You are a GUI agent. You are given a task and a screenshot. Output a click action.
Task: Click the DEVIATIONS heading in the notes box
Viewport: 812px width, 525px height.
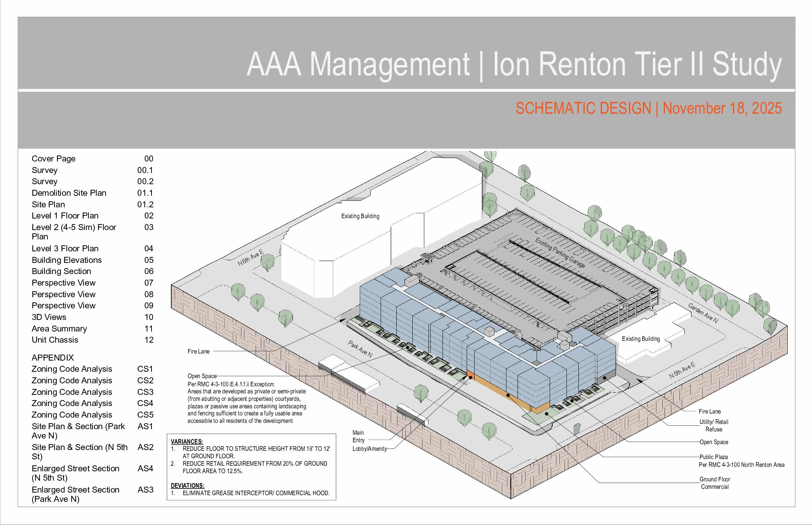187,485
